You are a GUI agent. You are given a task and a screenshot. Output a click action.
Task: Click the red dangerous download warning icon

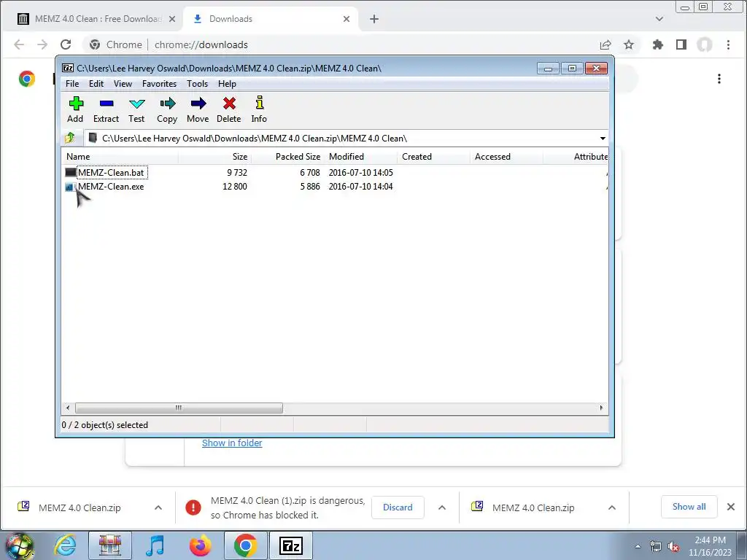[x=193, y=507]
